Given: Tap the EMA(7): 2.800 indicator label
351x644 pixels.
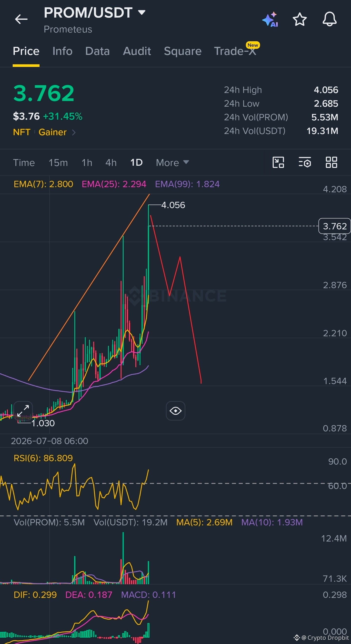Looking at the screenshot, I should coord(43,184).
